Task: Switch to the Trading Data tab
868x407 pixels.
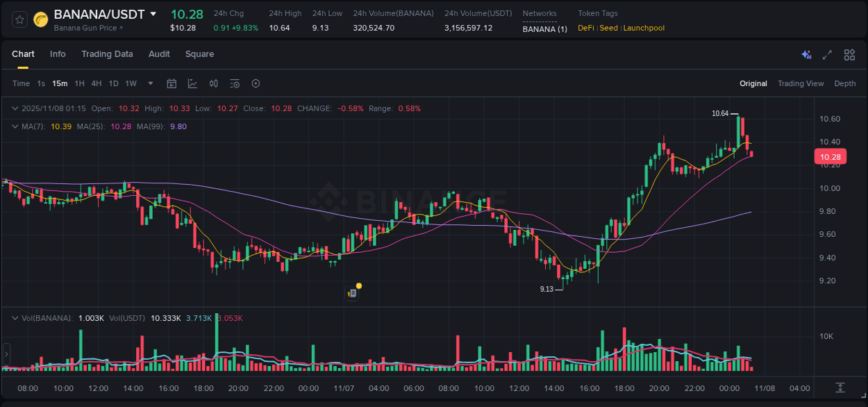Action: click(107, 54)
